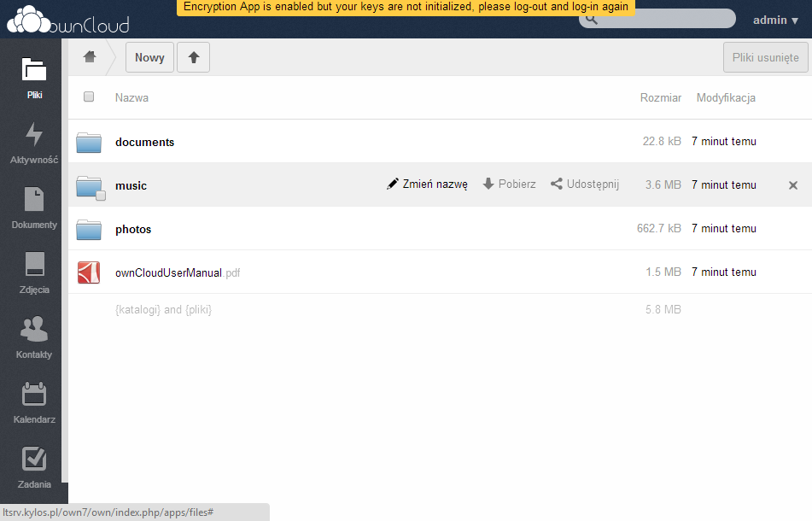Image resolution: width=812 pixels, height=521 pixels.
Task: Open the Nowy new-file menu
Action: click(149, 57)
